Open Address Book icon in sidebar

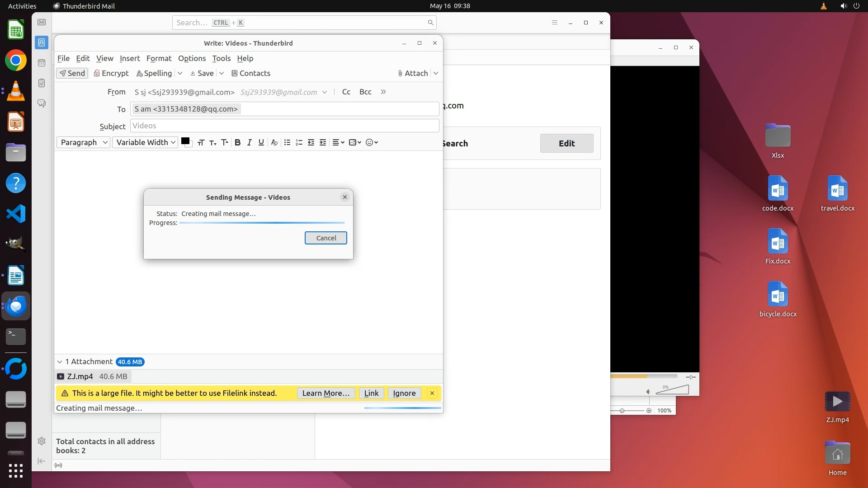click(42, 42)
